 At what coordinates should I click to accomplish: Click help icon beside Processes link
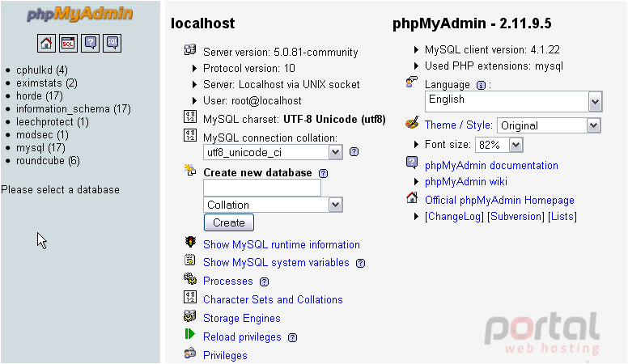point(265,282)
